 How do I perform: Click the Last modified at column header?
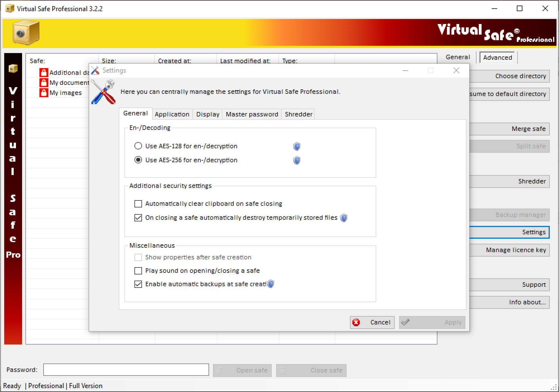click(x=248, y=59)
